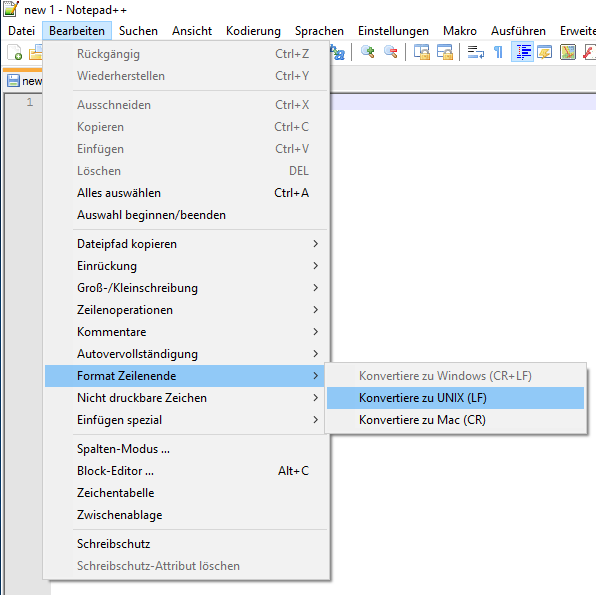
Task: Open the Kodierung menu
Action: (x=253, y=31)
